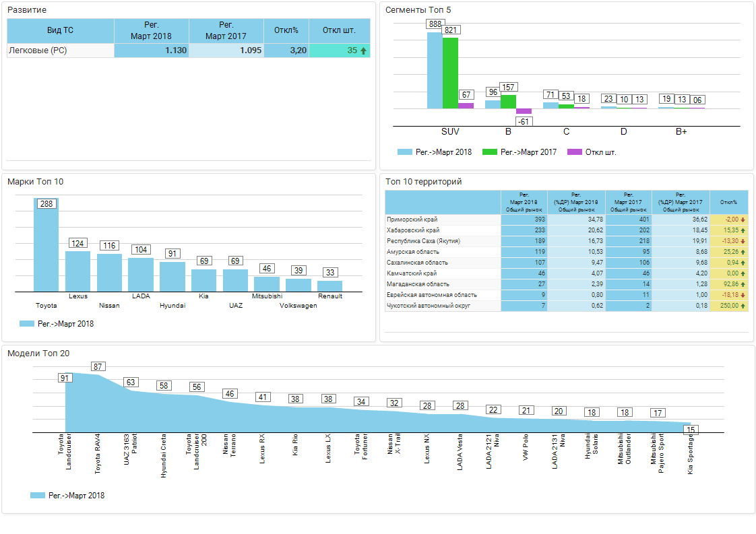The height and width of the screenshot is (534, 756).
Task: Click the green SUV bar labeled 821
Action: tap(450, 73)
